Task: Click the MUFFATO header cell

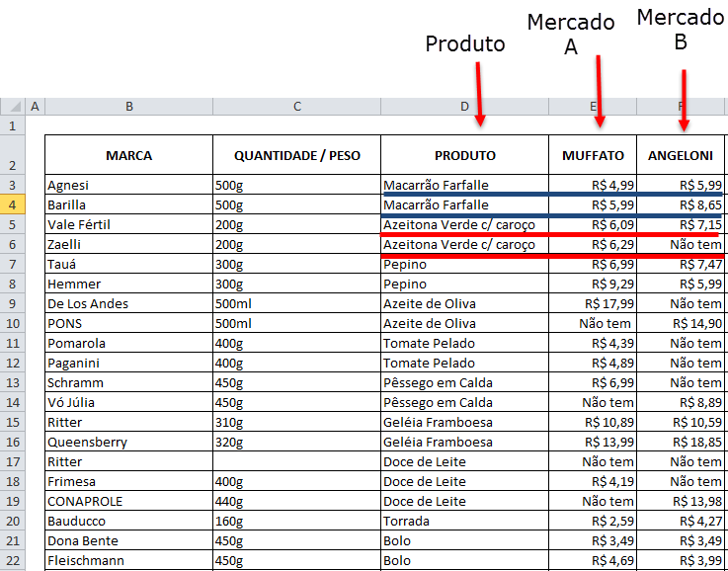Action: pos(593,155)
